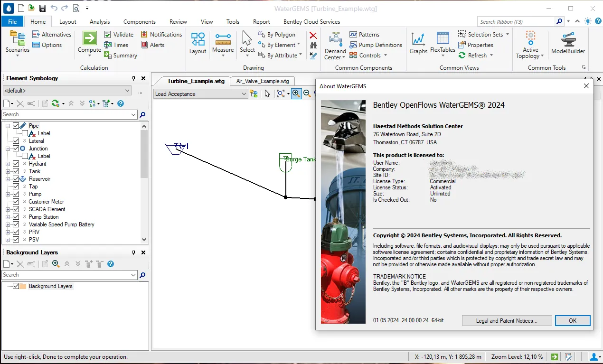Click the Save disk icon in title bar
The image size is (603, 364).
[x=42, y=8]
